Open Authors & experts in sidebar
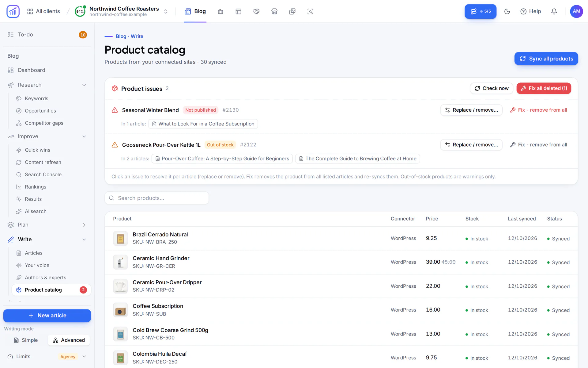This screenshot has width=588, height=368. 51,278
